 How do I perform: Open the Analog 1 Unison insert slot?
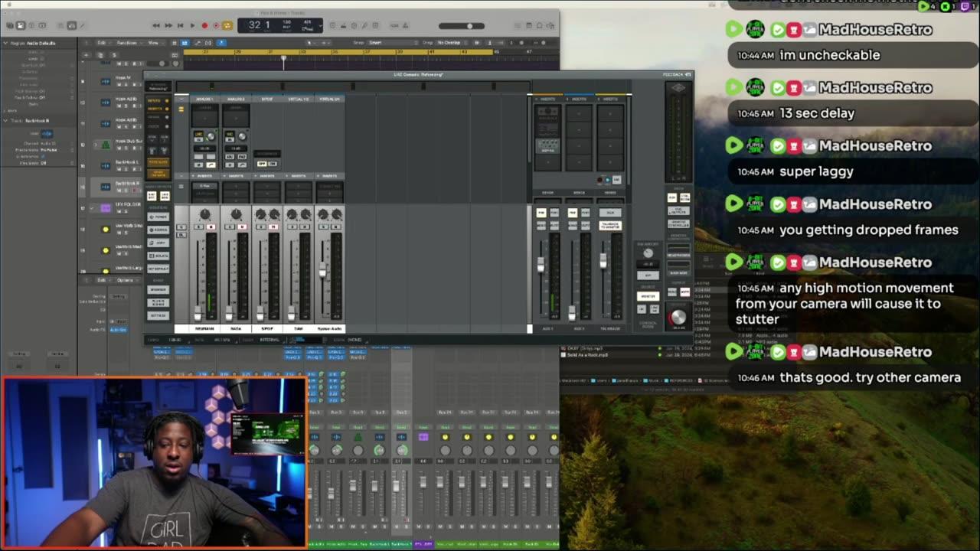pyautogui.click(x=204, y=117)
